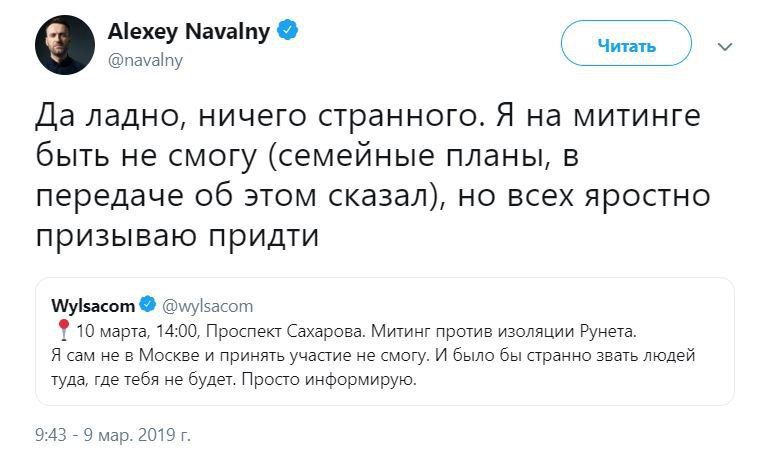
Task: Open the Wylsacom author name
Action: [93, 306]
